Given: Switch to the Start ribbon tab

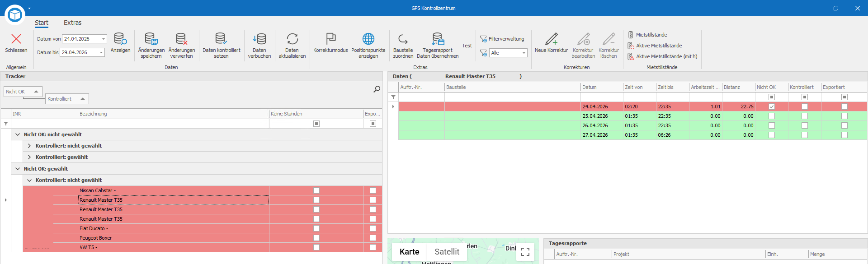Looking at the screenshot, I should (x=42, y=23).
